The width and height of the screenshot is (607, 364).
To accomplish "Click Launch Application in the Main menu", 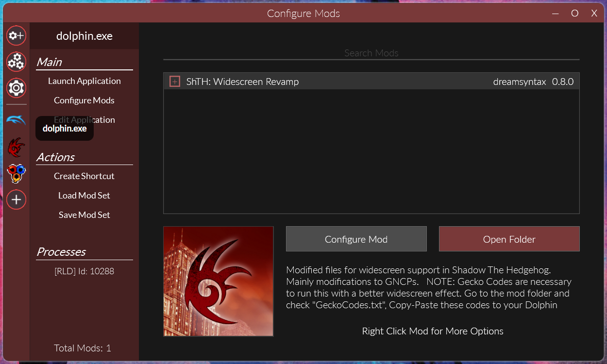I will pos(84,81).
